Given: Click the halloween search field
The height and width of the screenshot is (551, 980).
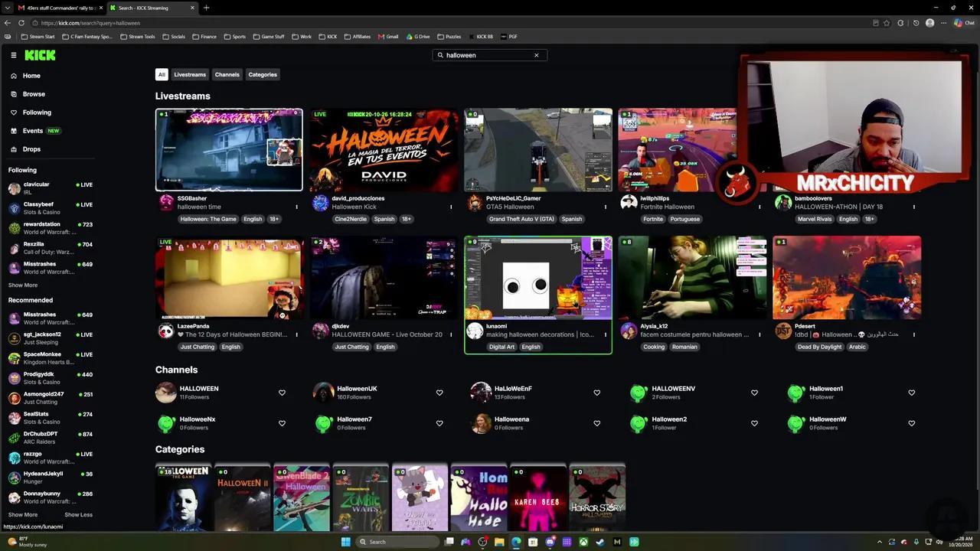Looking at the screenshot, I should 489,55.
